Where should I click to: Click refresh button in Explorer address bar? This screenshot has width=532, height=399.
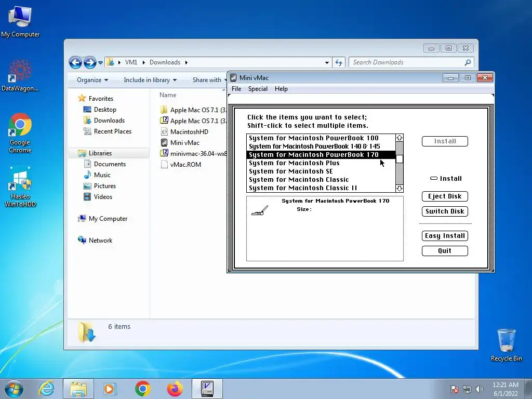tap(339, 62)
